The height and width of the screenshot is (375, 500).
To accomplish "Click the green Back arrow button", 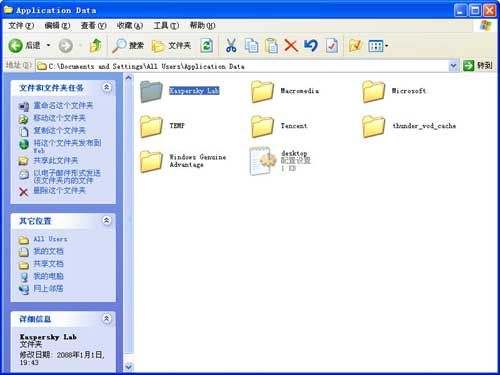I will pyautogui.click(x=15, y=46).
